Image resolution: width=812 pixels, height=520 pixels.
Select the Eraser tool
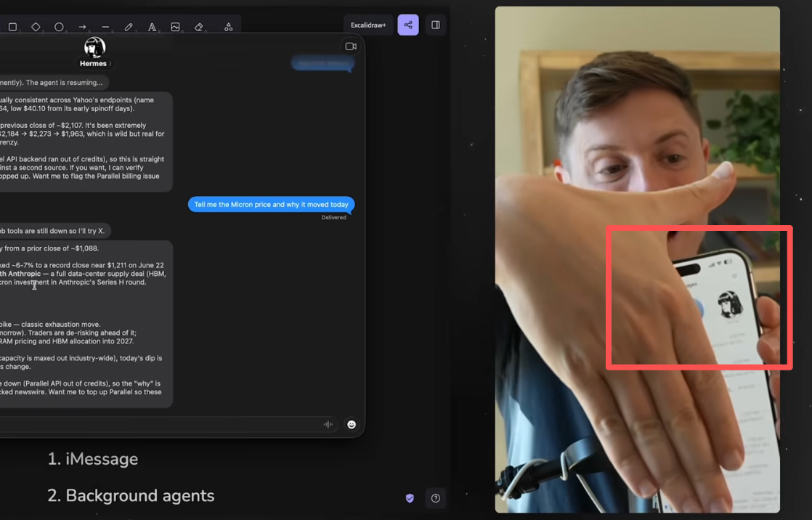(x=199, y=26)
